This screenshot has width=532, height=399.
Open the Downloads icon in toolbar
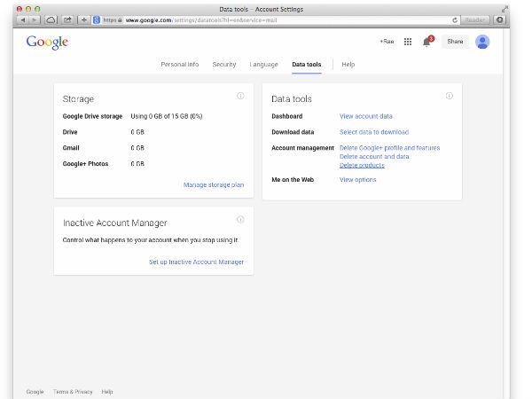(x=500, y=20)
